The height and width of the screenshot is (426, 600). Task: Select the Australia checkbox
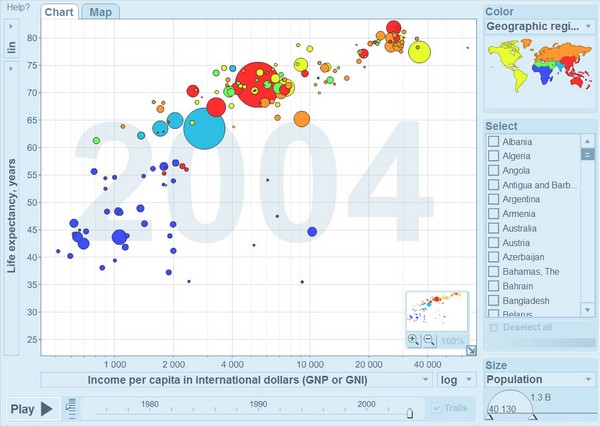[x=493, y=228]
